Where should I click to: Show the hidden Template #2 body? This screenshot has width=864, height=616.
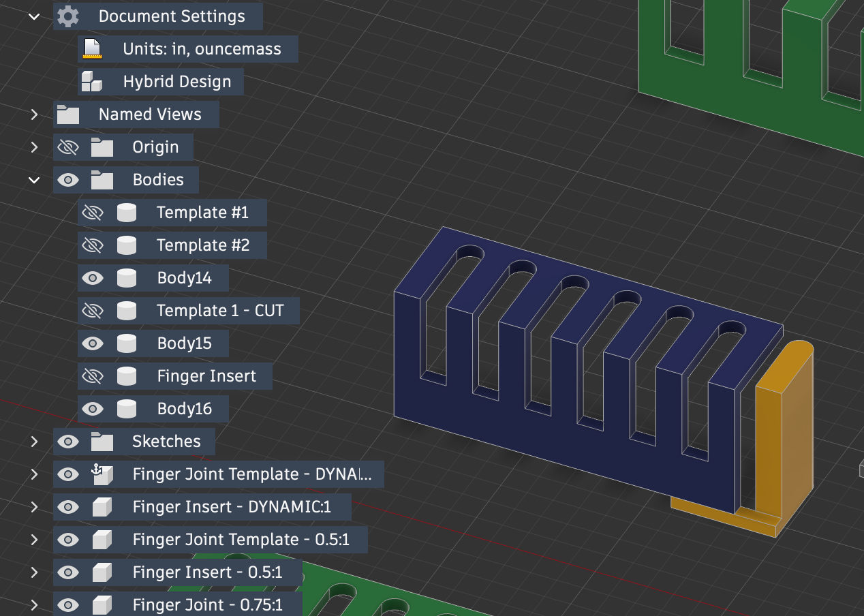[x=93, y=245]
